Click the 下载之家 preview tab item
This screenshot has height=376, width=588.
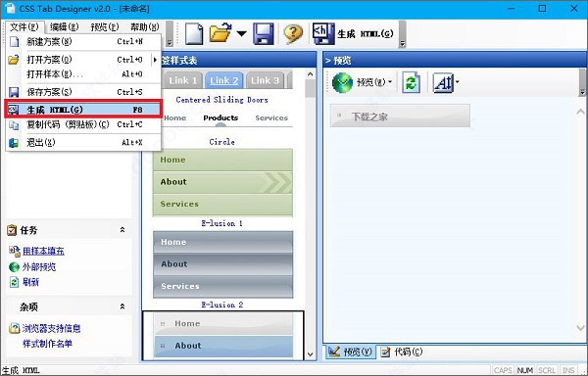400,117
